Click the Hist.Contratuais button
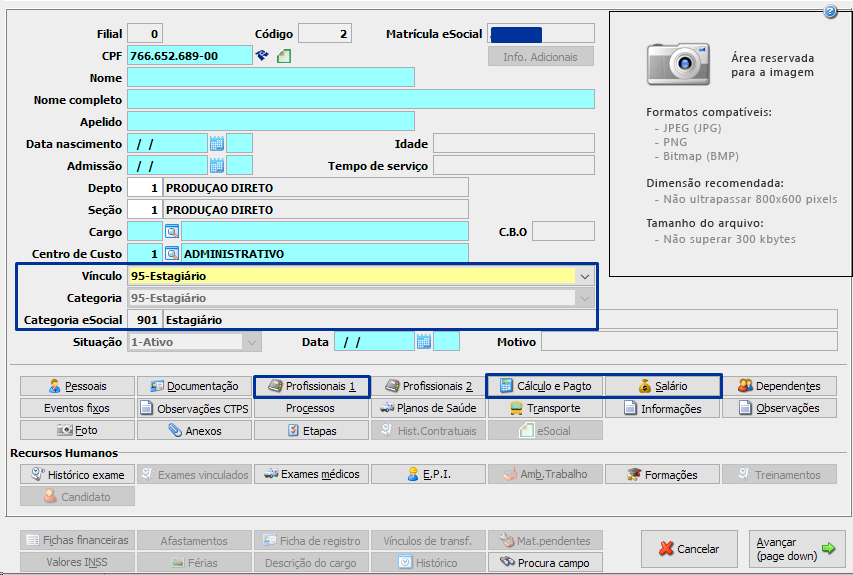853x575 pixels. [428, 430]
